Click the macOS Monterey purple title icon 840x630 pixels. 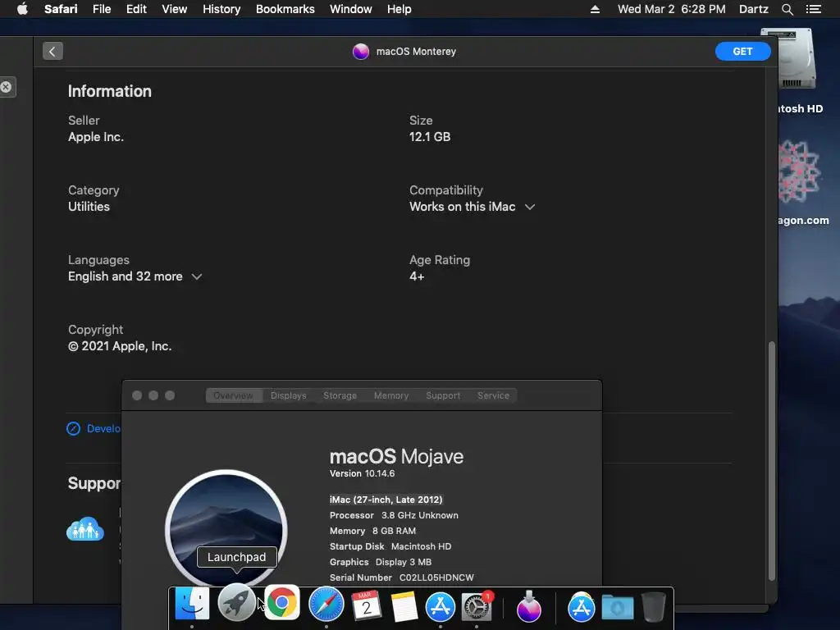click(361, 52)
